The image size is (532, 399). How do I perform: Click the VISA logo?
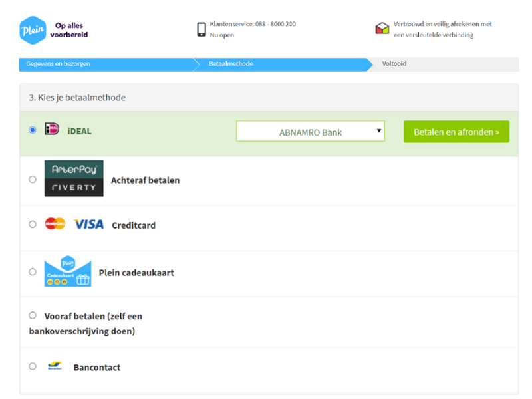(x=87, y=225)
